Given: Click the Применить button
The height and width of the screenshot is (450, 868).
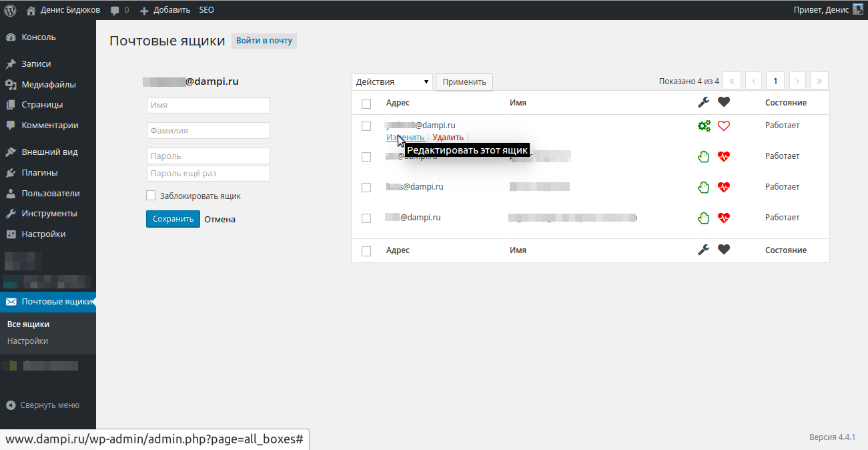Looking at the screenshot, I should (464, 82).
